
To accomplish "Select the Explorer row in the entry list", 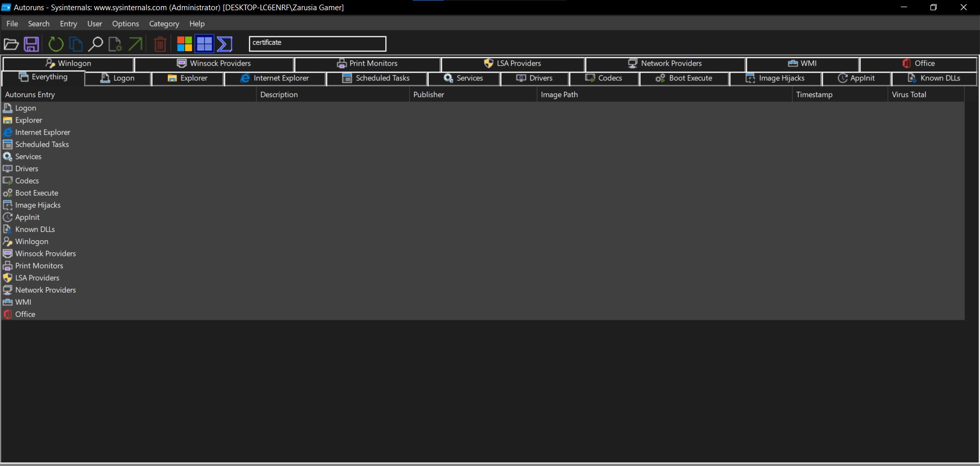I will [483, 120].
